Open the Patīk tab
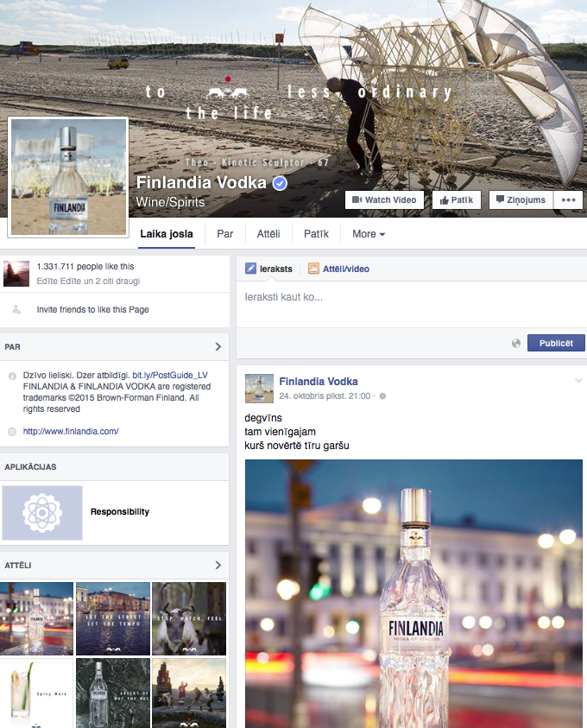Image resolution: width=587 pixels, height=728 pixels. (x=316, y=234)
